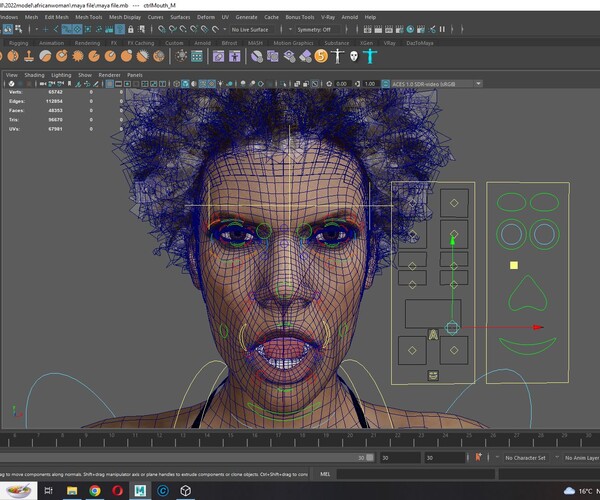Click the pause IPR render icon

442,29
